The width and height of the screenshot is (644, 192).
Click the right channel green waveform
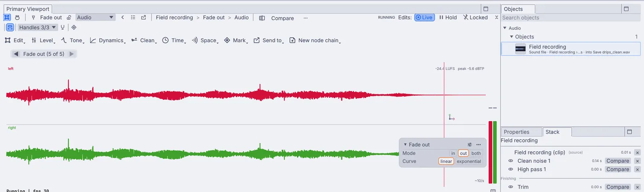coord(202,153)
